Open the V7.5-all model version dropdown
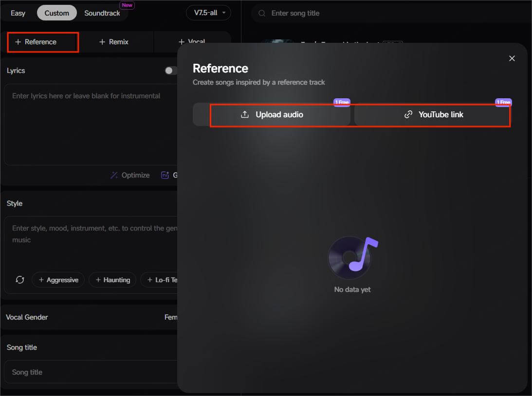The width and height of the screenshot is (532, 396). (x=208, y=13)
